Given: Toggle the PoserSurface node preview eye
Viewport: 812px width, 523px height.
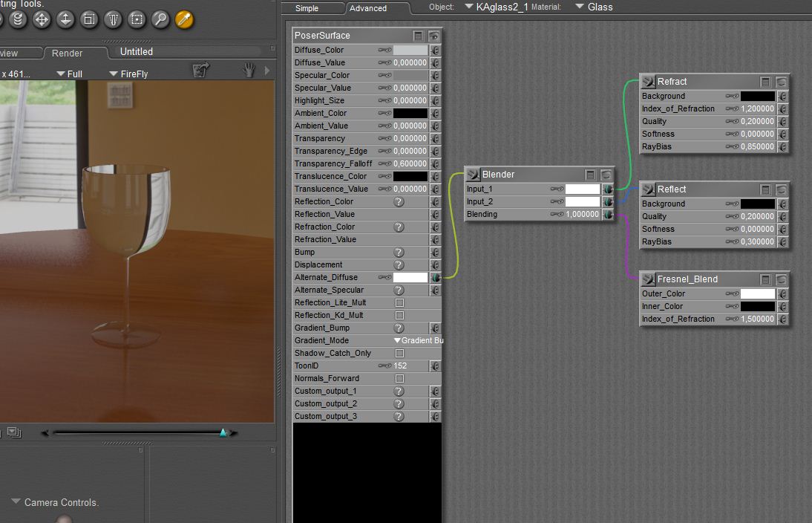Looking at the screenshot, I should tap(434, 36).
